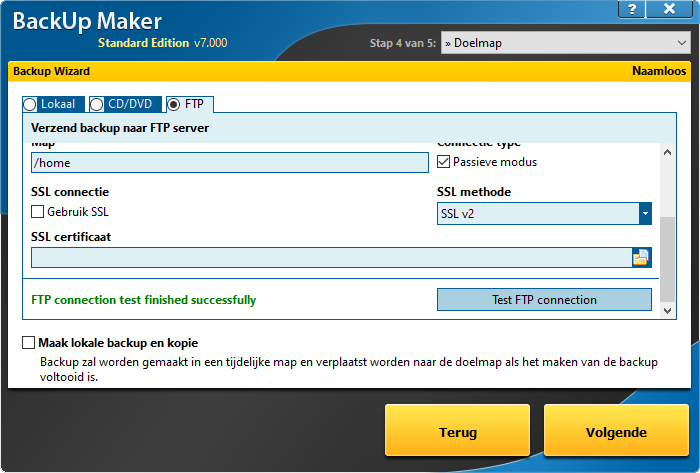The width and height of the screenshot is (700, 473).
Task: Select the FTP radio option
Action: (x=173, y=104)
